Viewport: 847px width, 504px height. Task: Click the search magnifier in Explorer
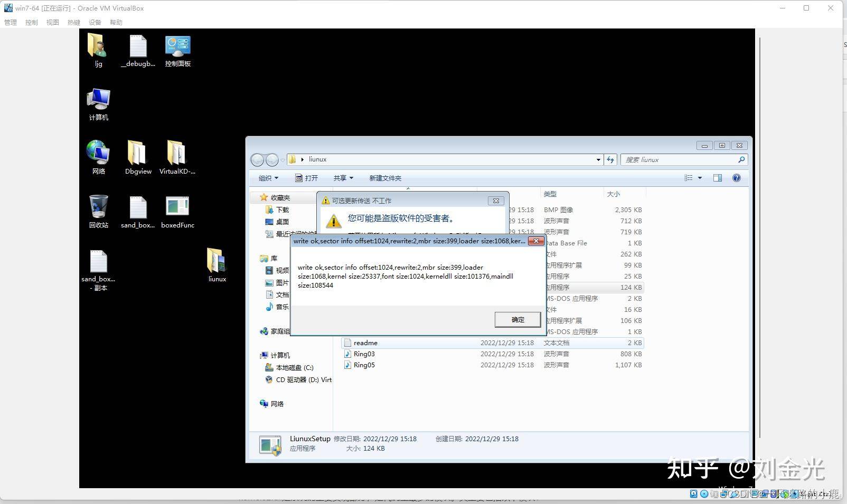coord(741,159)
